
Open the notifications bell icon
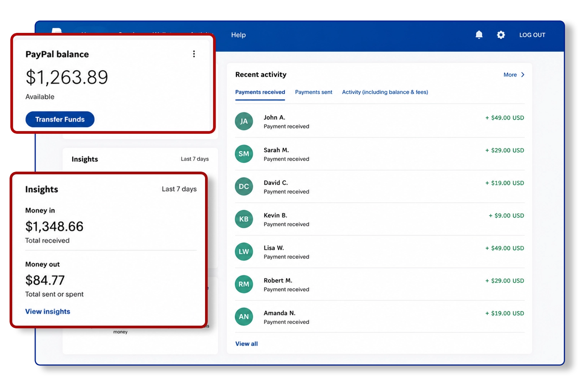479,35
